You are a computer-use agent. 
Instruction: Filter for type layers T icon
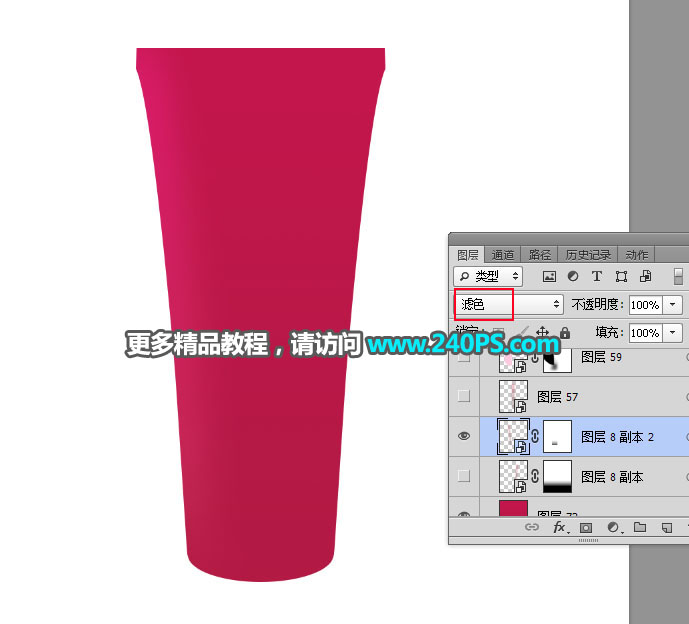pyautogui.click(x=596, y=276)
